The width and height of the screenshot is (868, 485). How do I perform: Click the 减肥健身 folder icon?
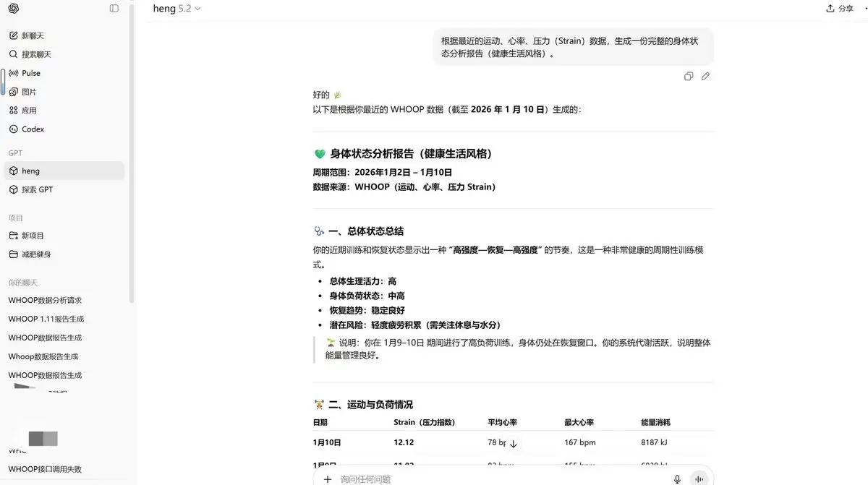point(13,254)
